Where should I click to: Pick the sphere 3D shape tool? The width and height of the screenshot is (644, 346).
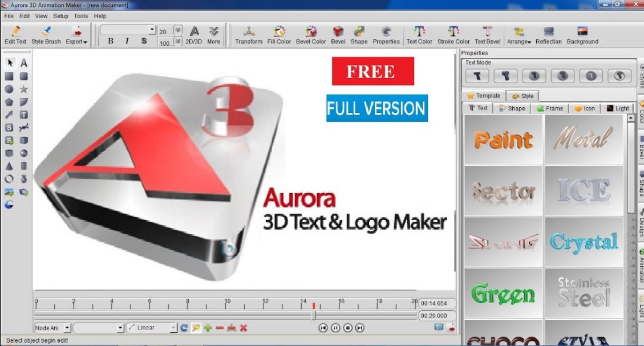[x=24, y=153]
